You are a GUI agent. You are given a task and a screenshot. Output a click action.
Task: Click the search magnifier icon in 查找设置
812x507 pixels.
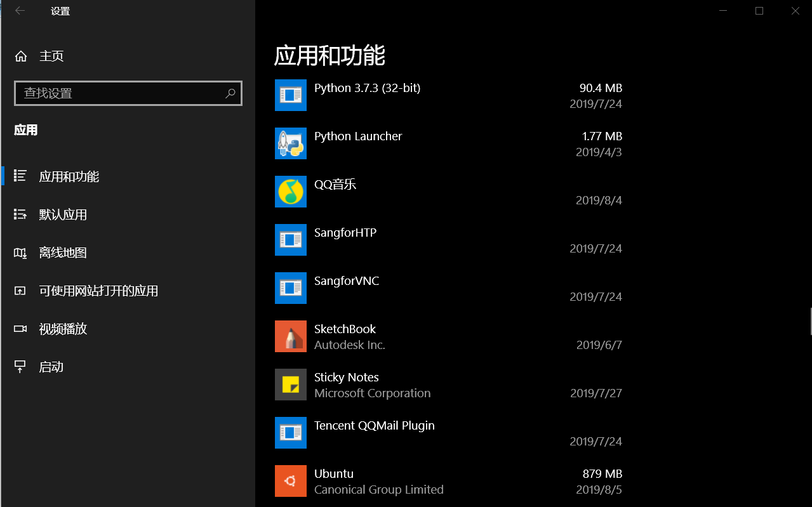(x=230, y=93)
